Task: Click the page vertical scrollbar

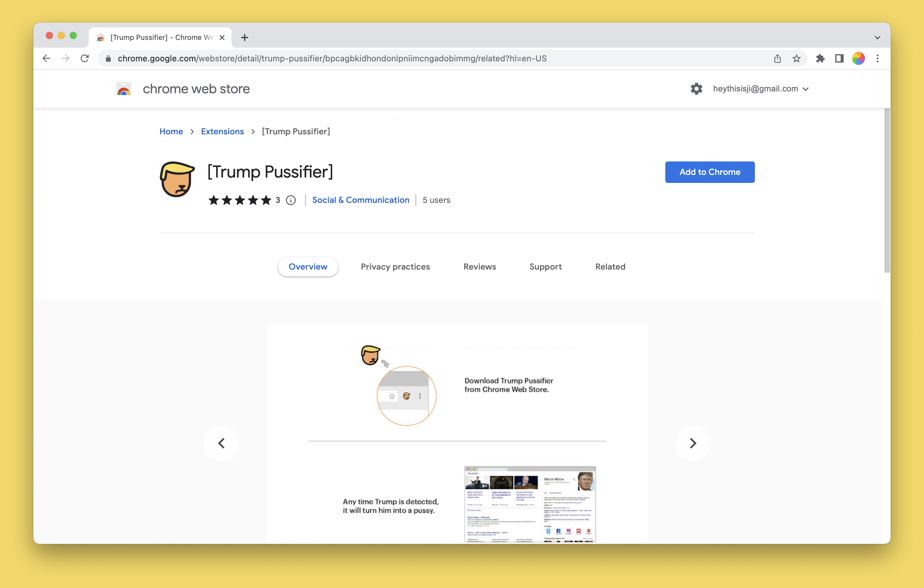Action: click(887, 191)
